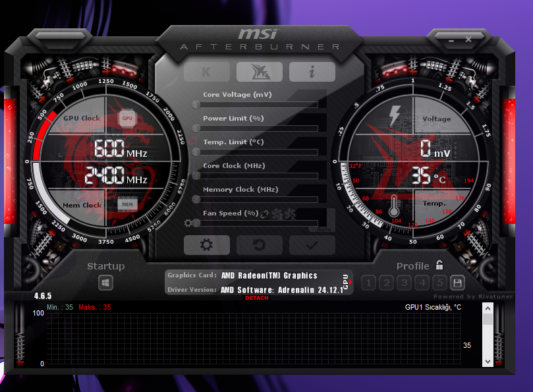Select profile slot 2
The image size is (533, 392).
tap(387, 283)
